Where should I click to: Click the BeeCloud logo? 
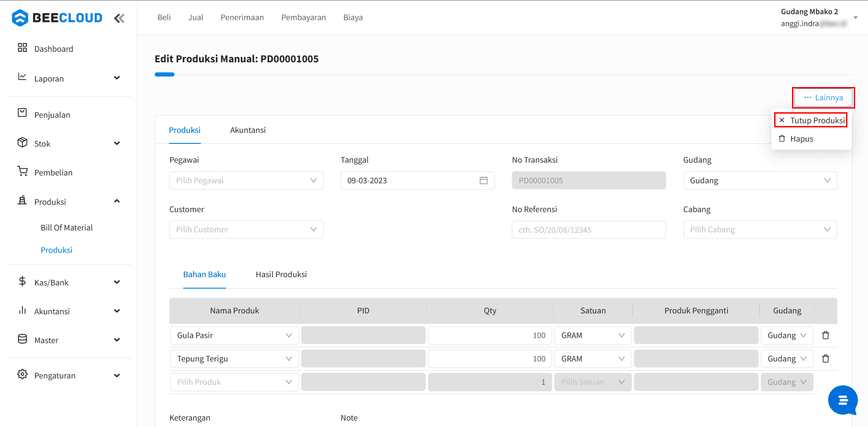(x=57, y=18)
